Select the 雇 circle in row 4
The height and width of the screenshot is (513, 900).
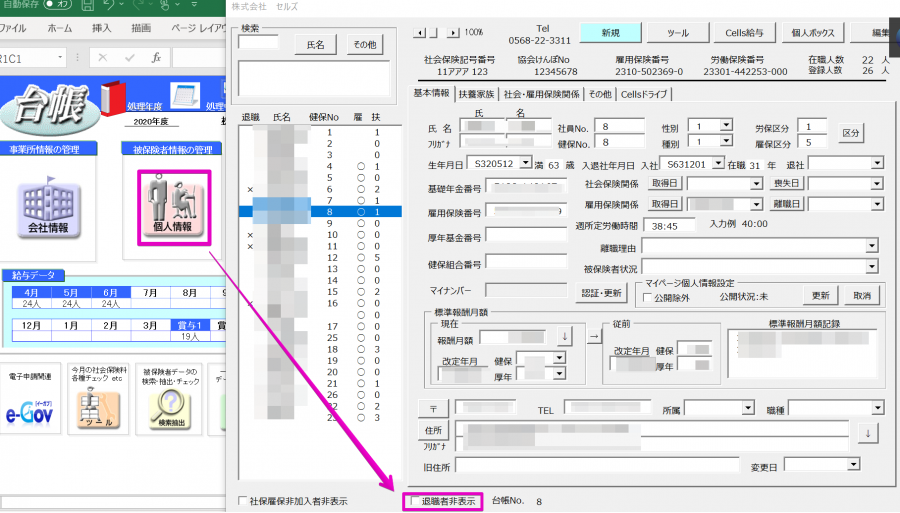pyautogui.click(x=360, y=166)
